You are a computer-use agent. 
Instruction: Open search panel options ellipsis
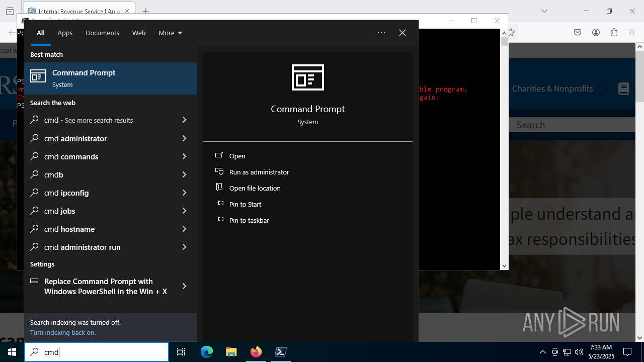pyautogui.click(x=381, y=33)
